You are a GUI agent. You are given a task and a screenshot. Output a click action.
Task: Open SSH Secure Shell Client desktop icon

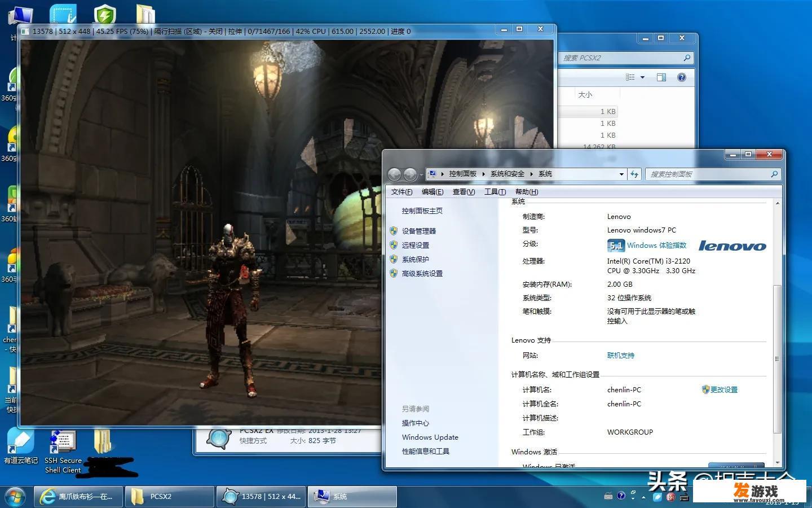point(63,452)
